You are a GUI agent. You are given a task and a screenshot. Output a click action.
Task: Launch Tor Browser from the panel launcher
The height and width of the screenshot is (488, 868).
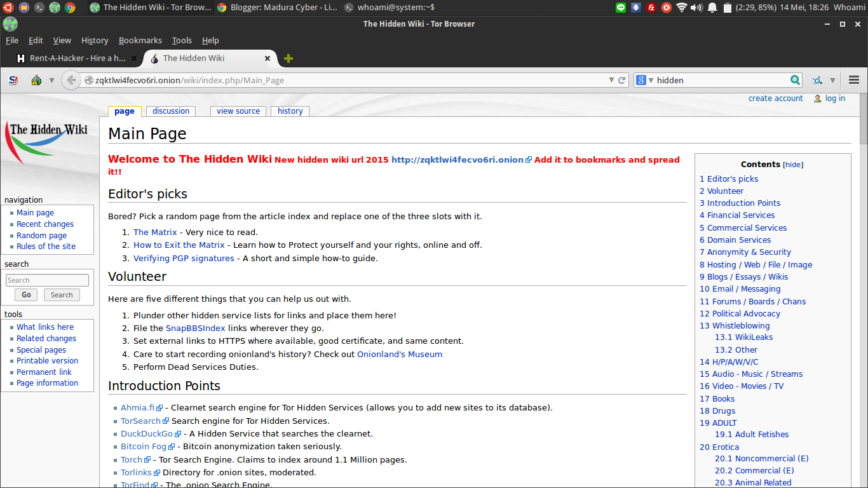(x=55, y=8)
